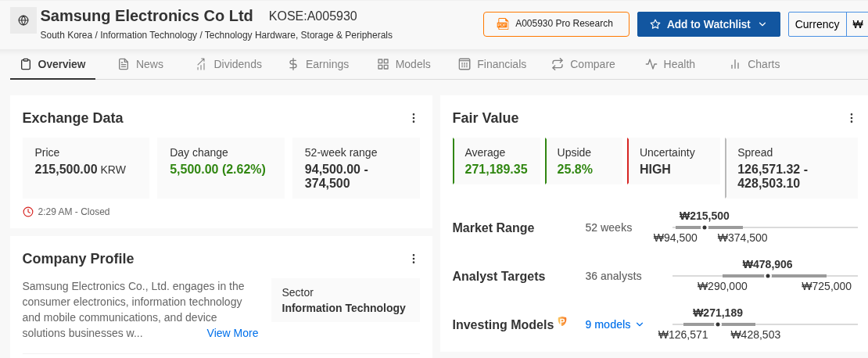Click the ₩374,500 market range high value
Image resolution: width=868 pixels, height=358 pixels.
742,238
